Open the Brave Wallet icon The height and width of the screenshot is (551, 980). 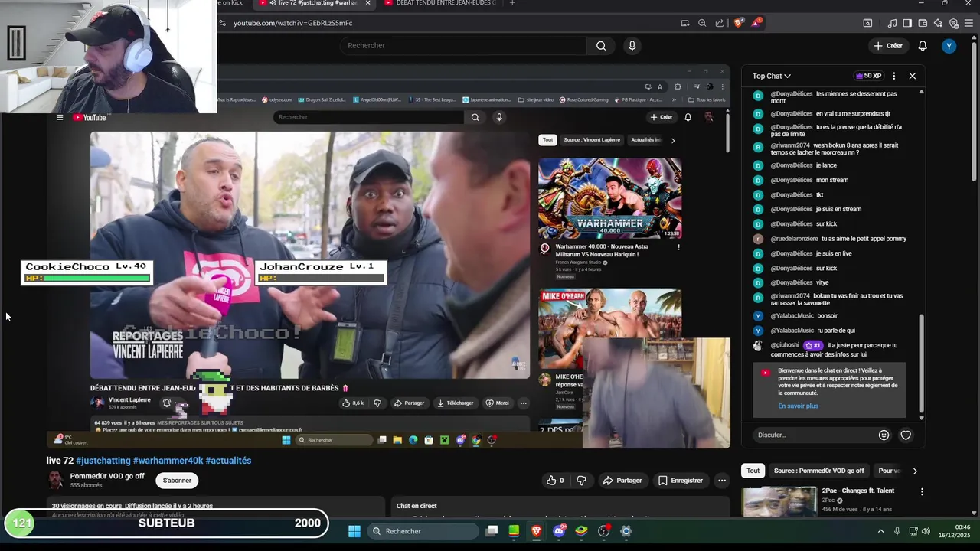(x=923, y=23)
